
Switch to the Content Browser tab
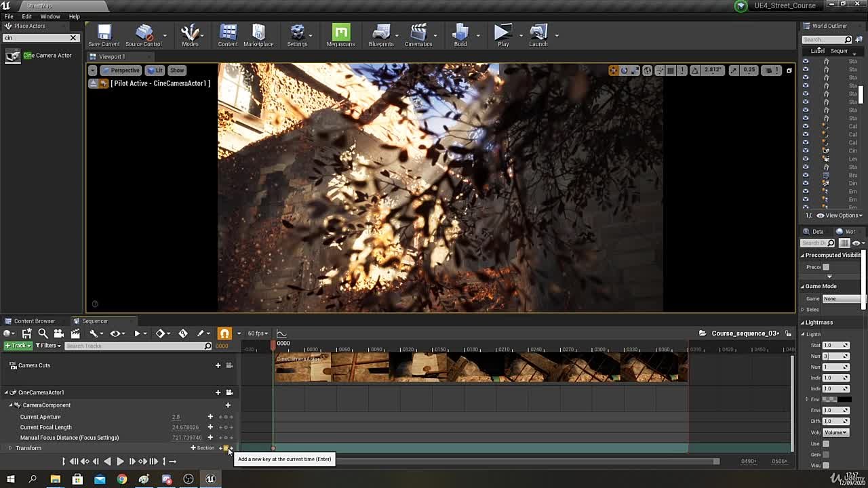(29, 321)
